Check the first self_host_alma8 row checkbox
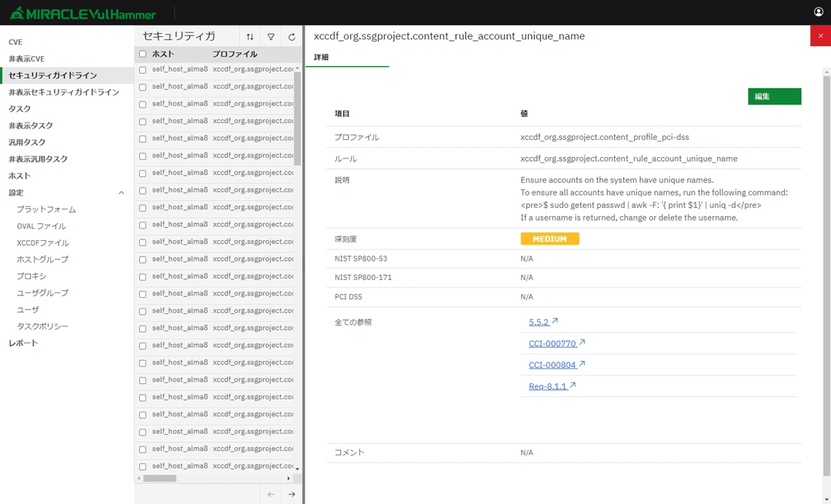Screen dimensions: 831x504 coord(142,70)
